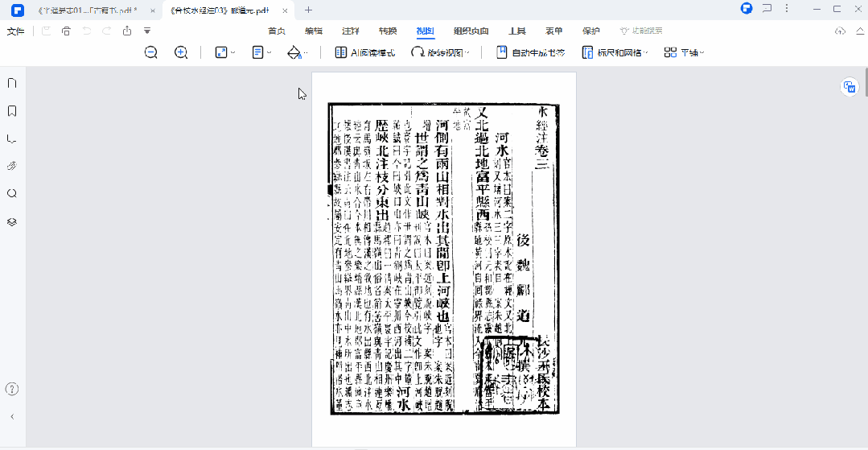Expand the 旋转视图 rotate view dropdown
Viewport: 868px width, 450px height.
click(x=439, y=52)
